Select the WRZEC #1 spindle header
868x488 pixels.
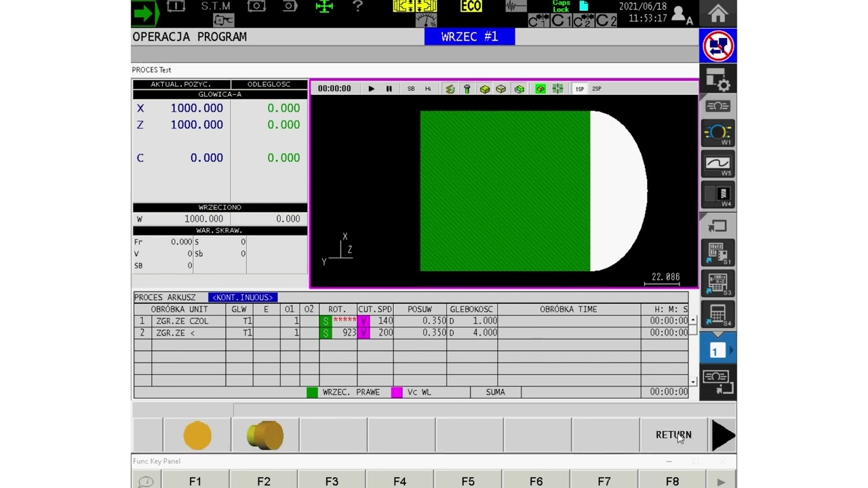point(470,37)
